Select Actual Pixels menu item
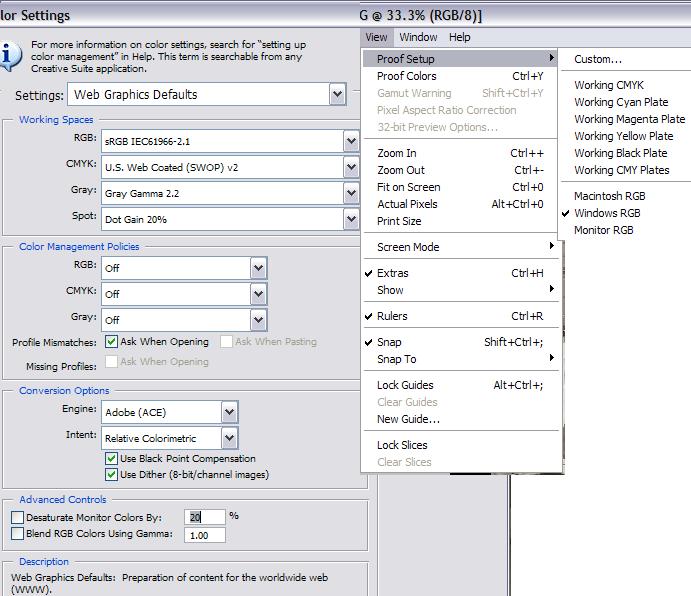 click(x=460, y=204)
